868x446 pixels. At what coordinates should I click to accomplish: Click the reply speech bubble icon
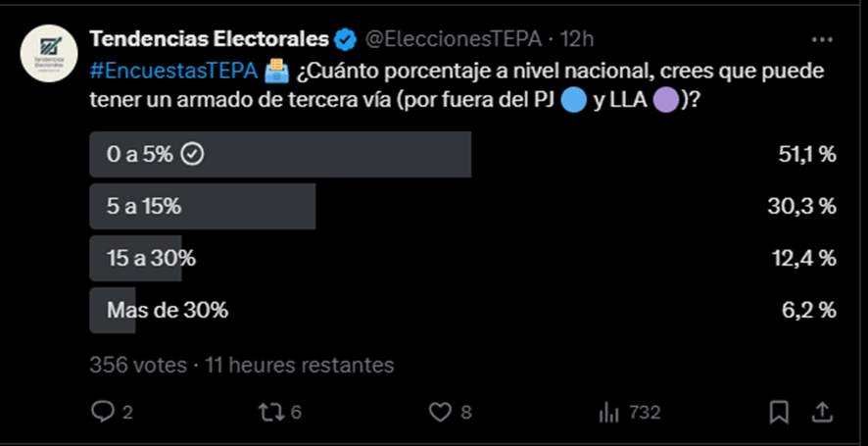click(103, 412)
